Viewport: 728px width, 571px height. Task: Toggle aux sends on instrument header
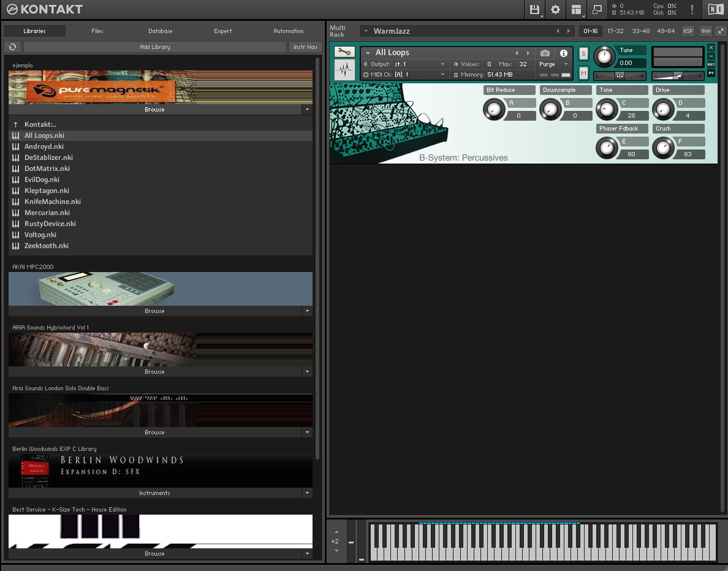[x=711, y=64]
